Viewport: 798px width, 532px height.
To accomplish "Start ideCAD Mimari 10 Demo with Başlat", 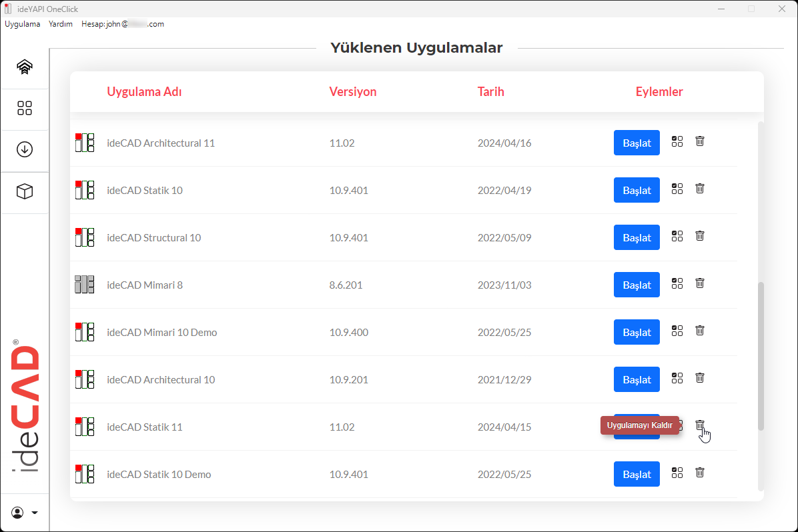I will coord(637,332).
